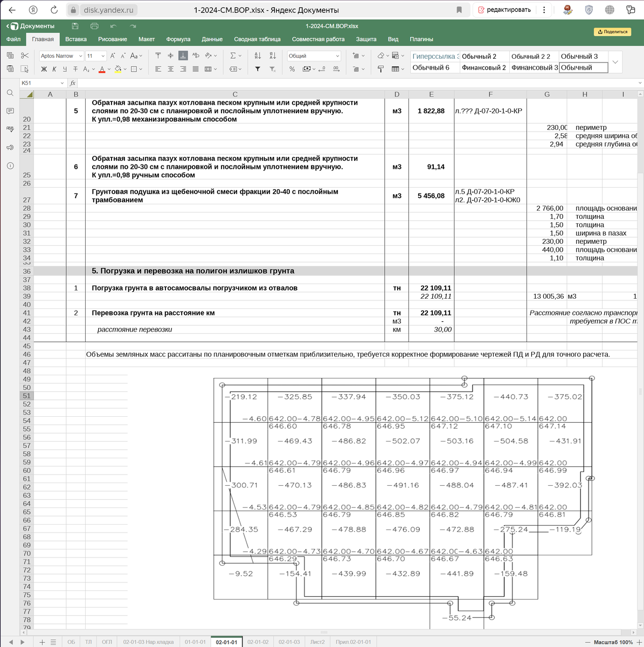The width and height of the screenshot is (644, 647).
Task: Click the Copy style paint roller icon
Action: point(380,69)
